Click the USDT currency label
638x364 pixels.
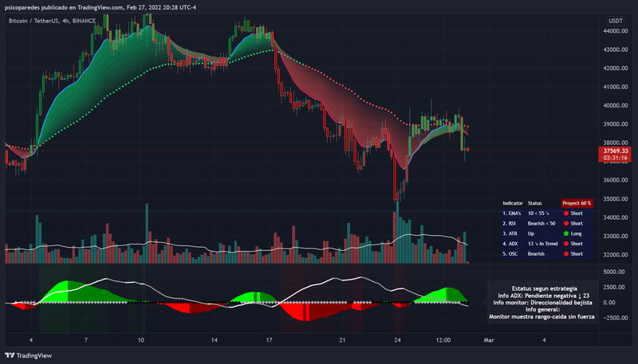[x=616, y=21]
